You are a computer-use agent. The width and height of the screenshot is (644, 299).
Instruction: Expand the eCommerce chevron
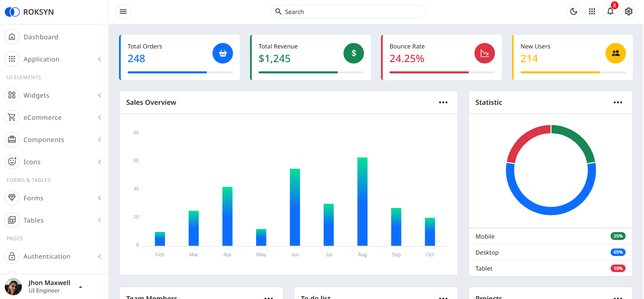point(100,117)
